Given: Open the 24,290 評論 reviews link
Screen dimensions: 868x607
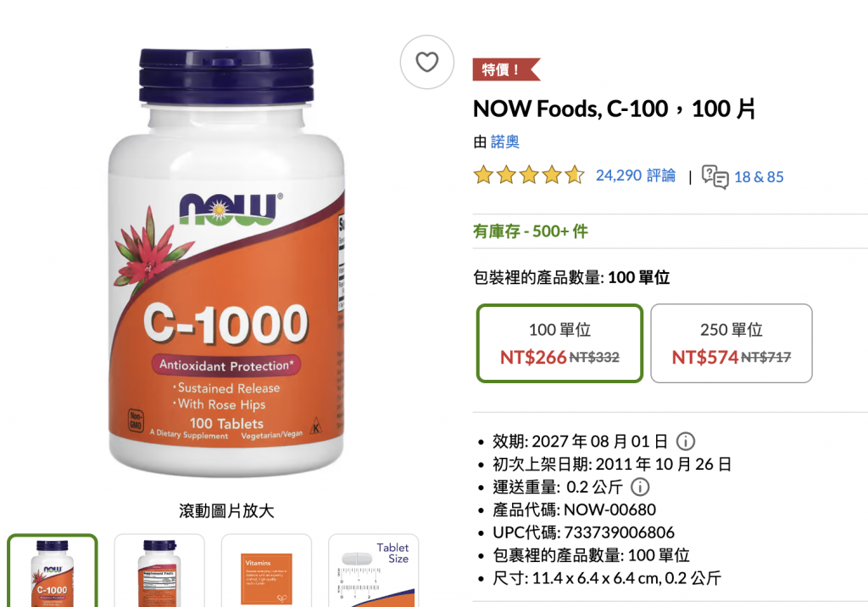Looking at the screenshot, I should [x=636, y=175].
